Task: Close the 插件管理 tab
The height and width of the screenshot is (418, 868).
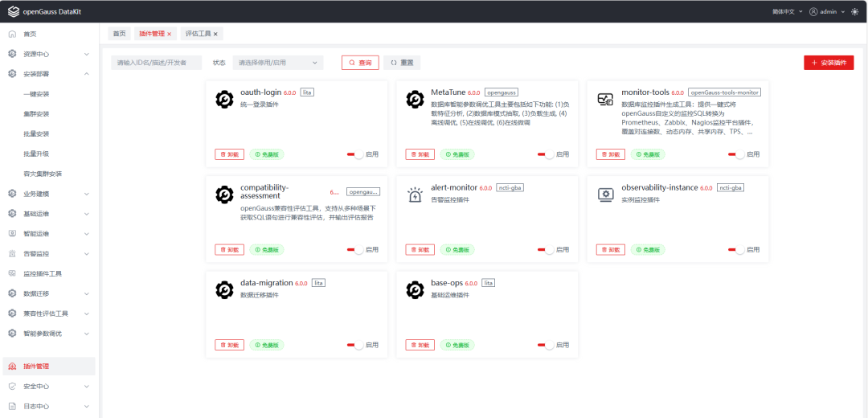Action: [x=170, y=35]
